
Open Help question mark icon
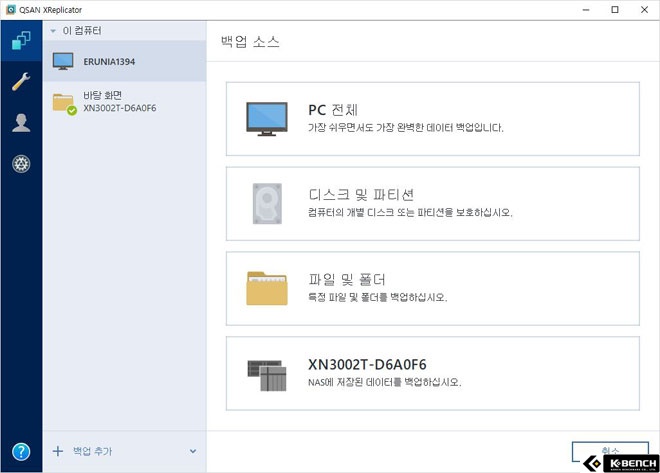[x=21, y=452]
